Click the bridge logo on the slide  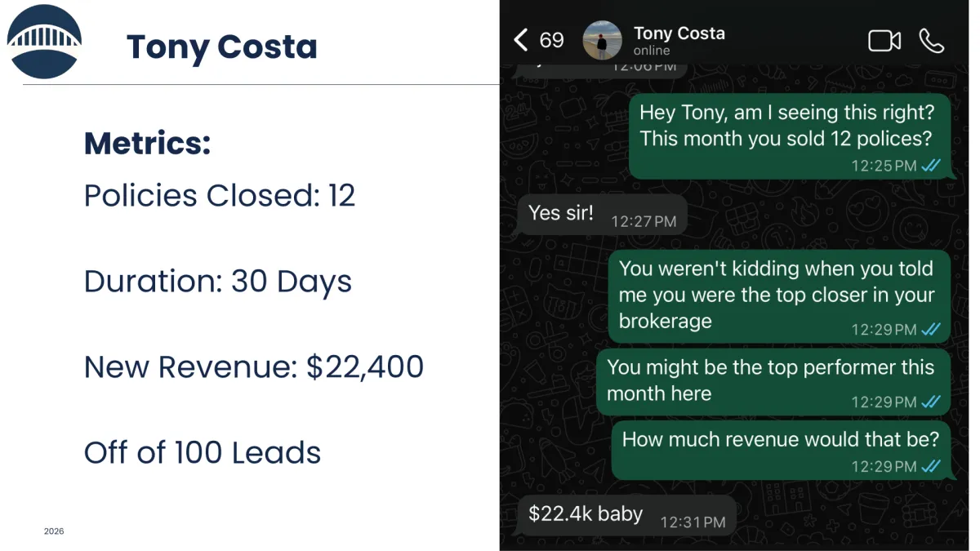[x=44, y=42]
